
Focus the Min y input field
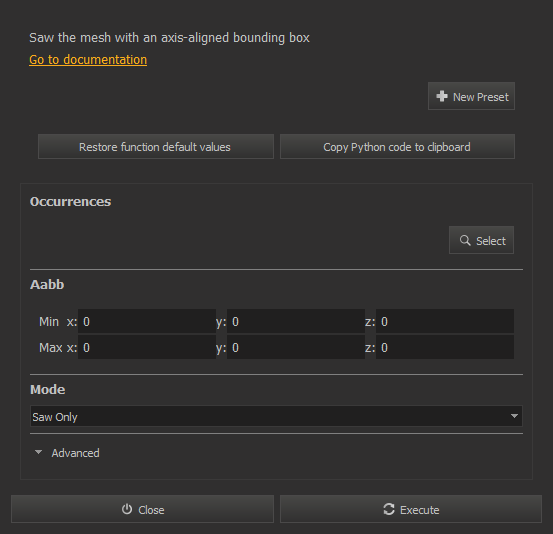(296, 321)
